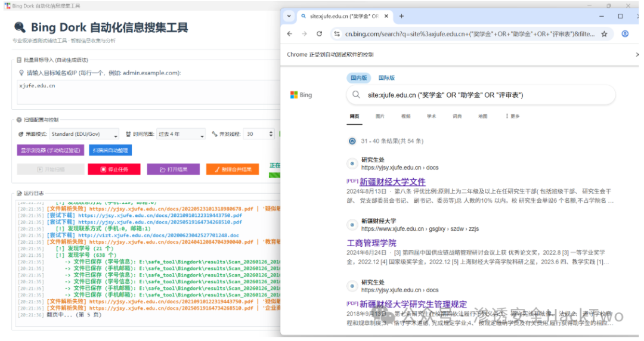Click the globe icon beside result count
This screenshot has width=644, height=341.
coord(352,141)
